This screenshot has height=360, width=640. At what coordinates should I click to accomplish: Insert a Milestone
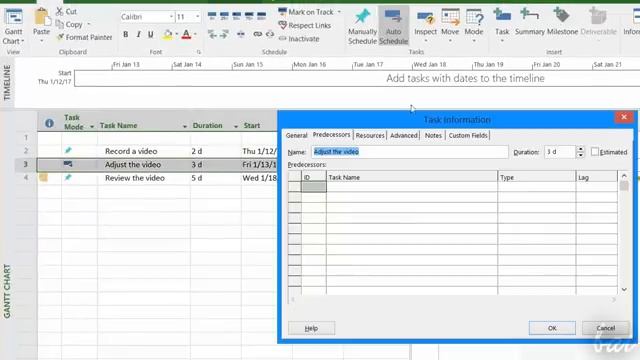562,22
